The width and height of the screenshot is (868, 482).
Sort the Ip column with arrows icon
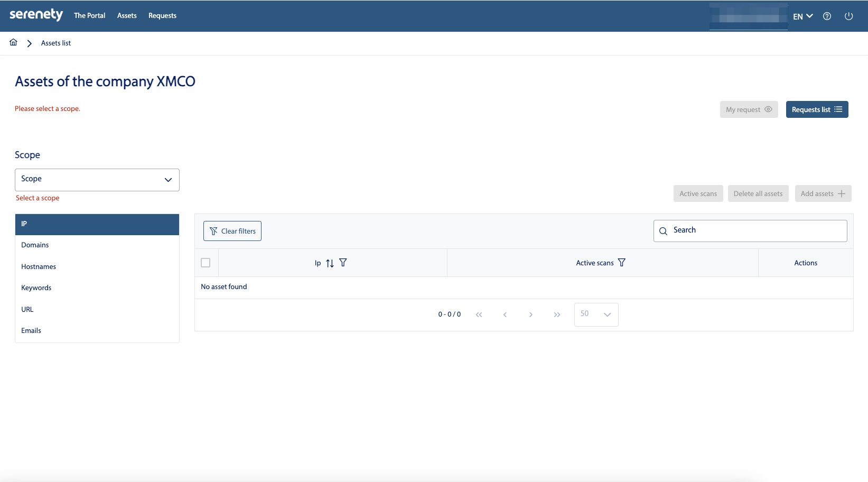coord(330,263)
